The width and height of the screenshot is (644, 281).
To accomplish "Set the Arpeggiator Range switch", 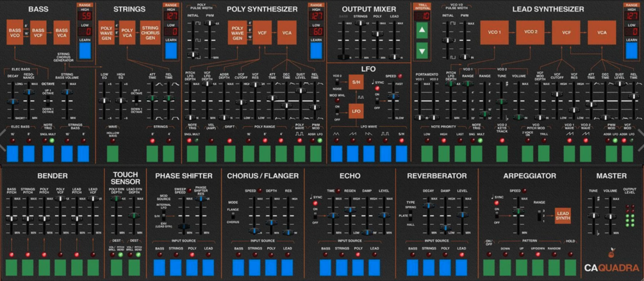I will pyautogui.click(x=538, y=215).
